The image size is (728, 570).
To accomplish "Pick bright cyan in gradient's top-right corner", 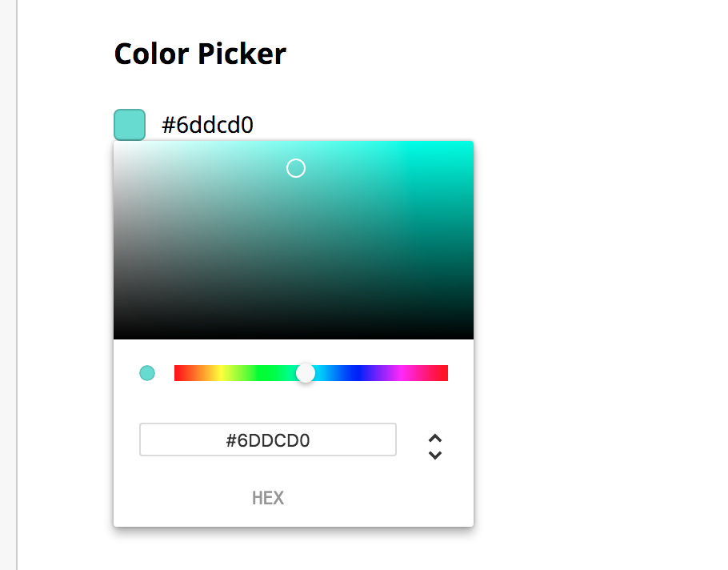I will pyautogui.click(x=470, y=144).
